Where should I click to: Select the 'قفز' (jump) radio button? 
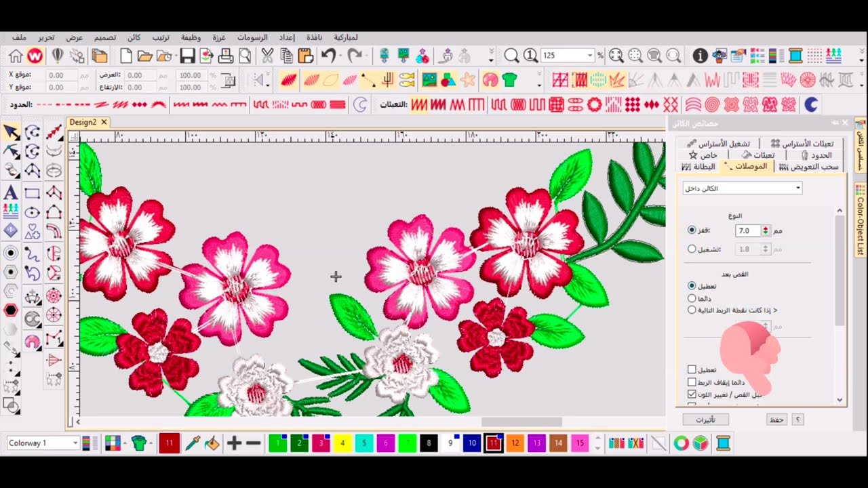pyautogui.click(x=692, y=230)
